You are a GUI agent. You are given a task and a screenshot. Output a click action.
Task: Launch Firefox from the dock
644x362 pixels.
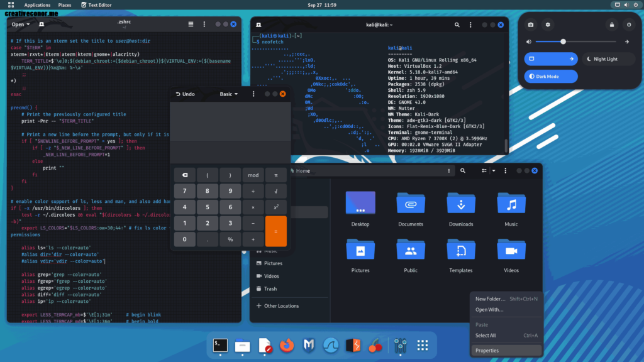pyautogui.click(x=287, y=345)
